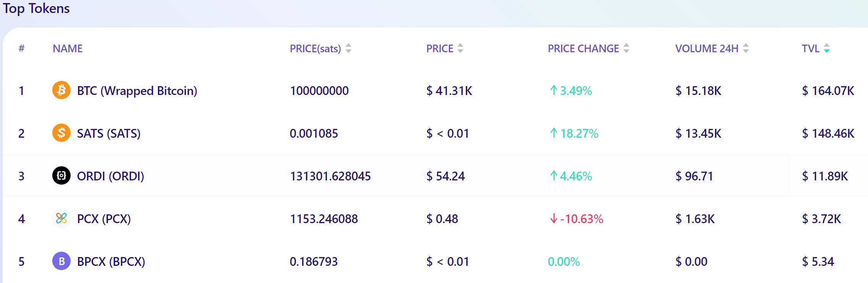Viewport: 868px width, 283px height.
Task: Click the red down arrow beside -10.63%
Action: pyautogui.click(x=553, y=219)
